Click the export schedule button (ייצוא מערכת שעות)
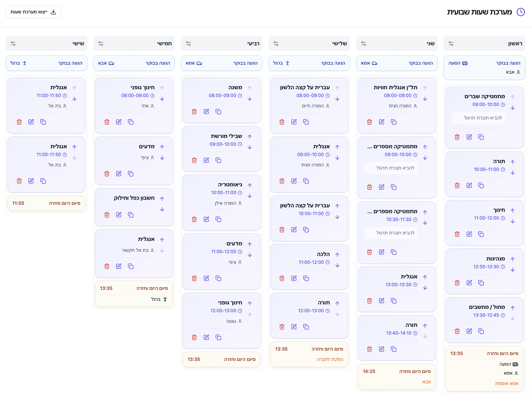The height and width of the screenshot is (399, 532). tap(33, 12)
